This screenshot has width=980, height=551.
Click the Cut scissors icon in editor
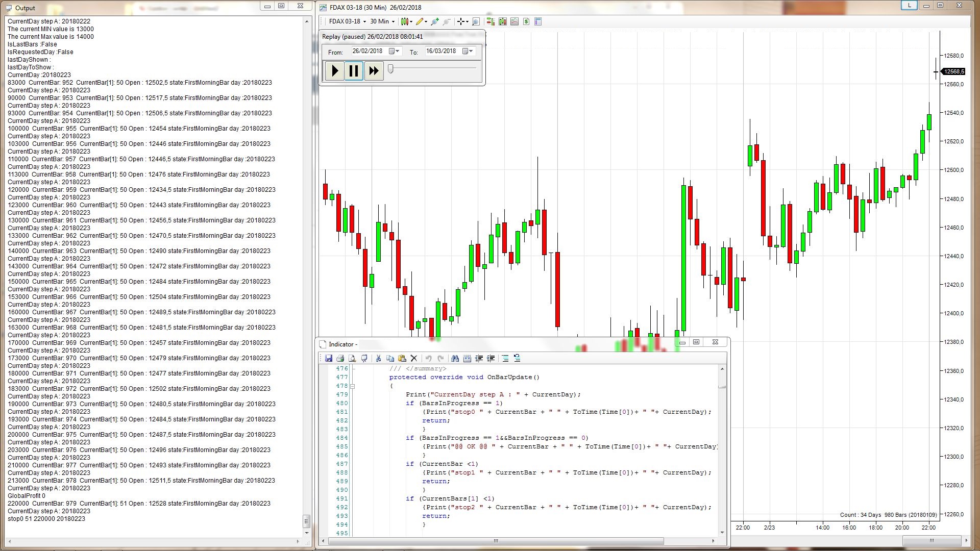378,358
